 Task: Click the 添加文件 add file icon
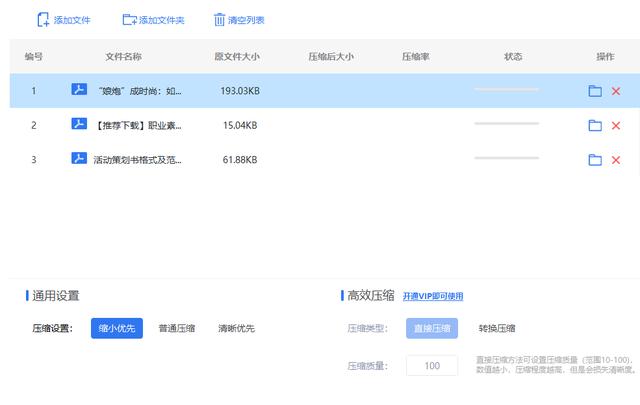point(43,20)
